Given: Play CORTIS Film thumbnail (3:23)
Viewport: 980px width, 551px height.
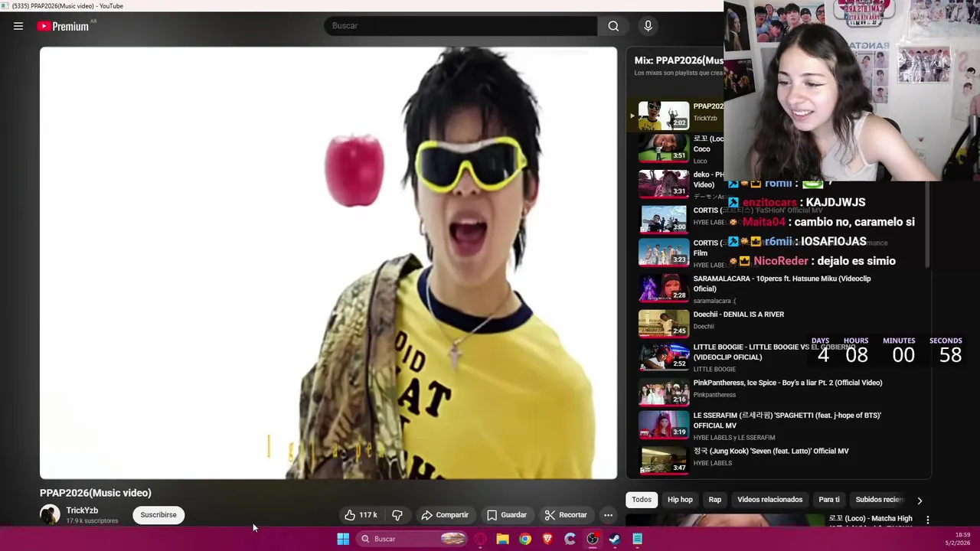Looking at the screenshot, I should (x=664, y=252).
